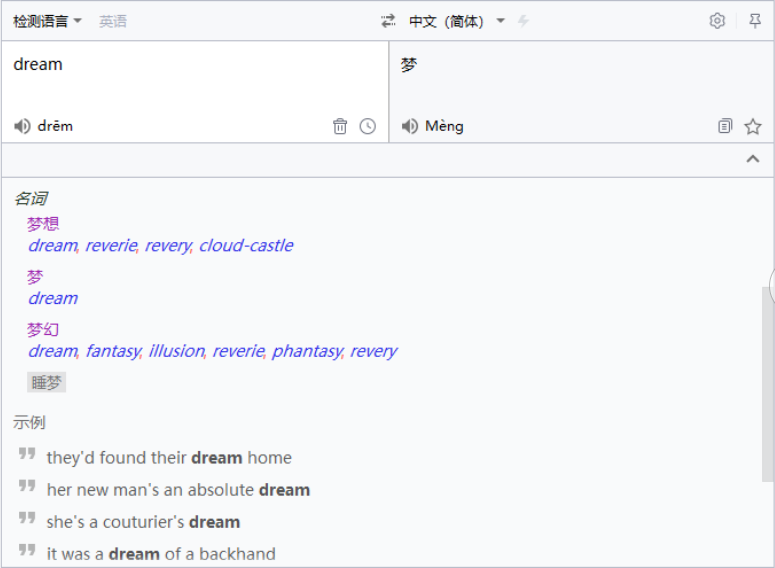This screenshot has height=568, width=775.
Task: Copy the translated text
Action: tap(725, 126)
